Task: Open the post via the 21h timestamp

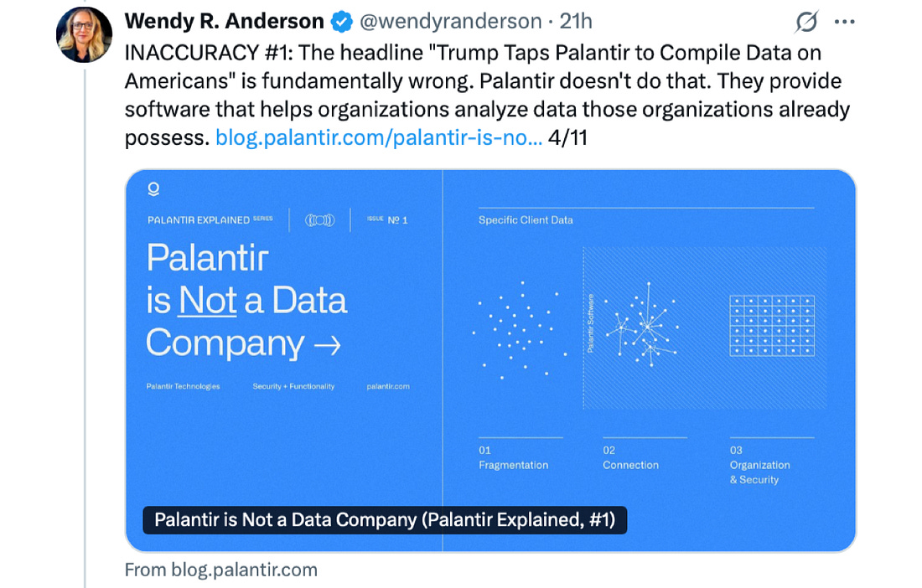Action: (576, 22)
